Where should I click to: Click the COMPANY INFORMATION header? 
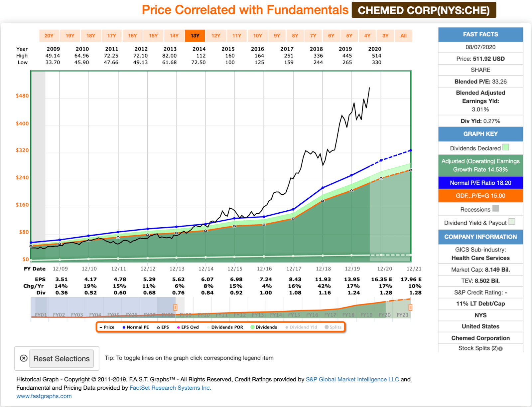point(480,237)
